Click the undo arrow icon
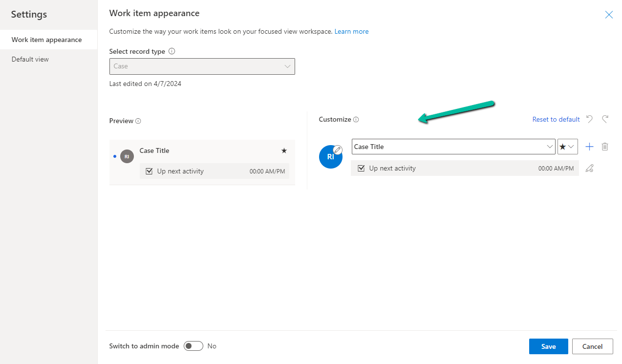The image size is (622, 364). 590,119
